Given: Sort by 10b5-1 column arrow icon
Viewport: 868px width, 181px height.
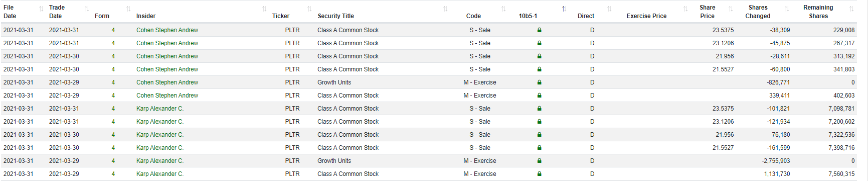Looking at the screenshot, I should point(564,9).
